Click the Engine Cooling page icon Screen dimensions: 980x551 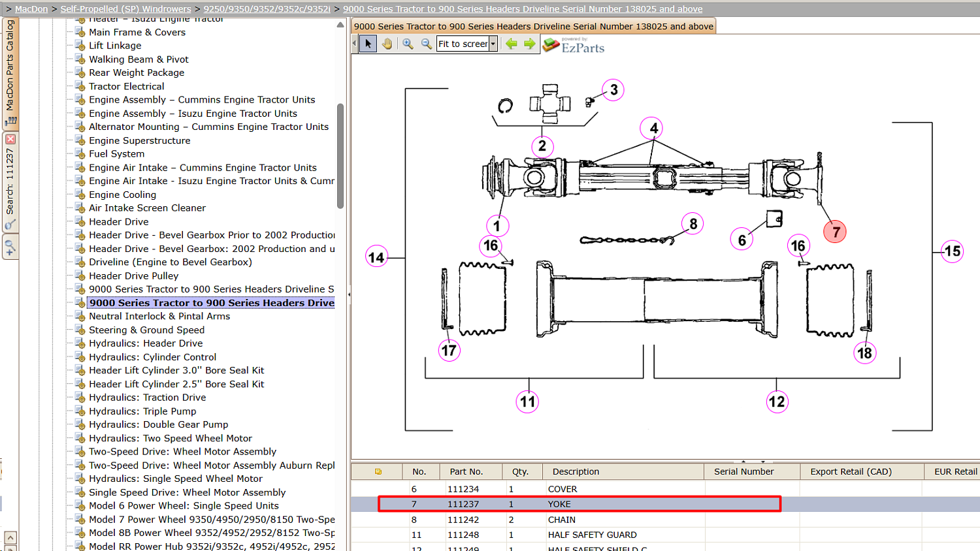point(80,195)
